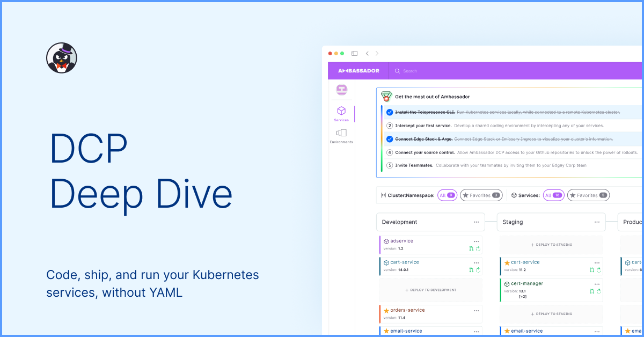Click the green macOS maximize dot
This screenshot has height=337, width=644.
tap(342, 53)
